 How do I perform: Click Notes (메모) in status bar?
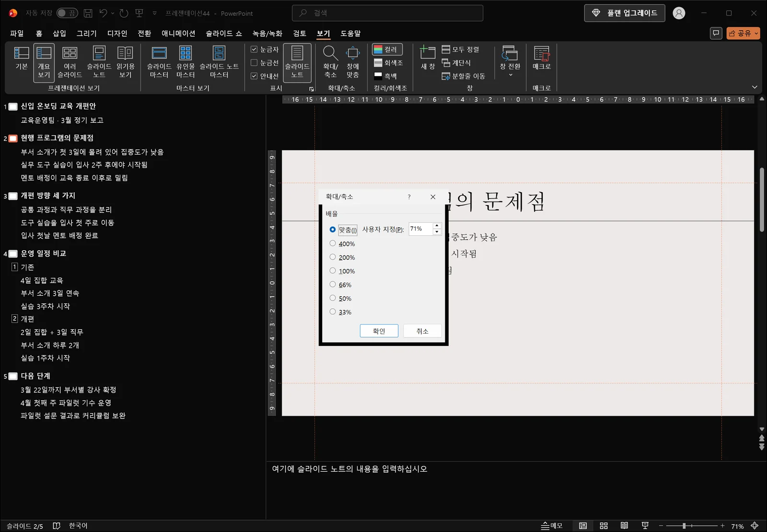coord(552,526)
